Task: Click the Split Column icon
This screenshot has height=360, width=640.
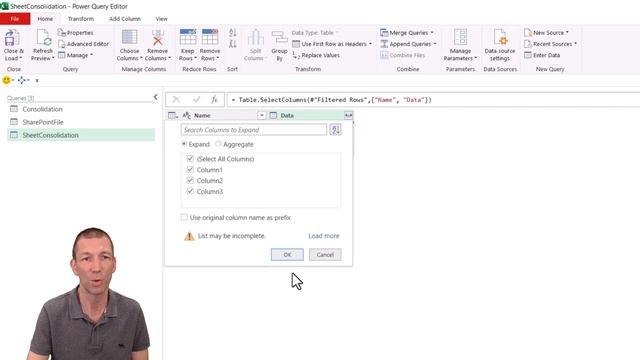Action: [256, 38]
